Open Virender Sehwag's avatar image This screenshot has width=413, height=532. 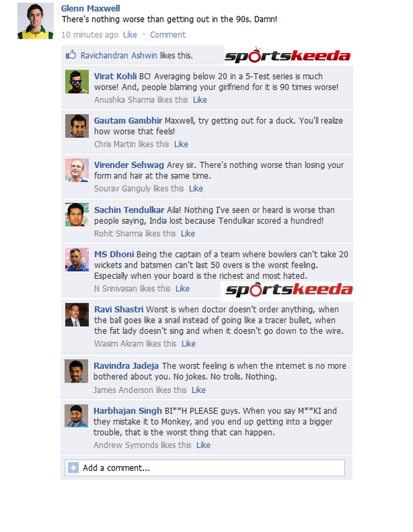pos(77,170)
